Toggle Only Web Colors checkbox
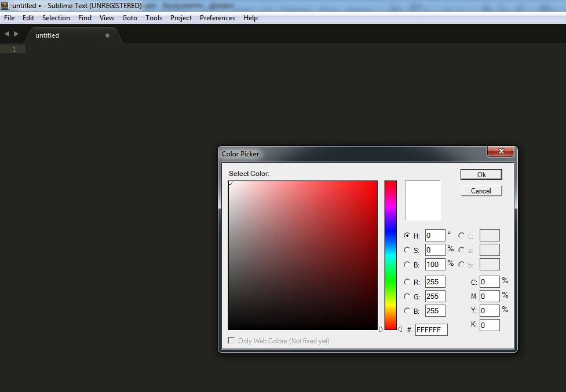The width and height of the screenshot is (566, 392). (x=231, y=340)
